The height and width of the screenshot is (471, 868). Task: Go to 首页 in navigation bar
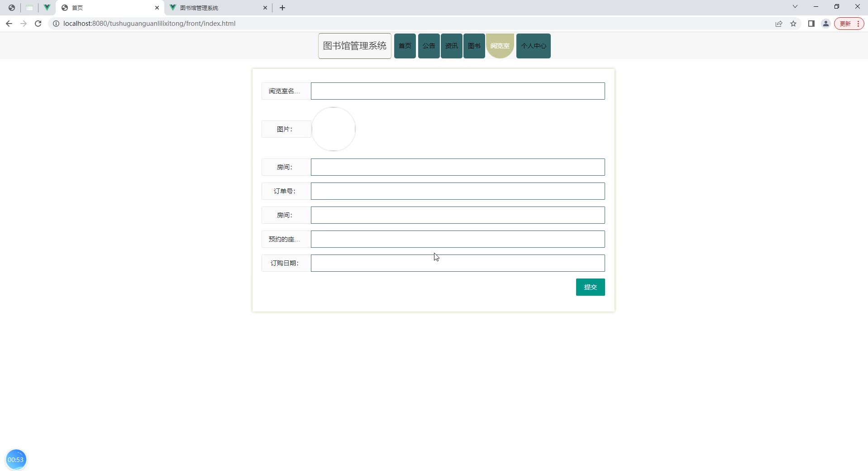click(x=405, y=46)
